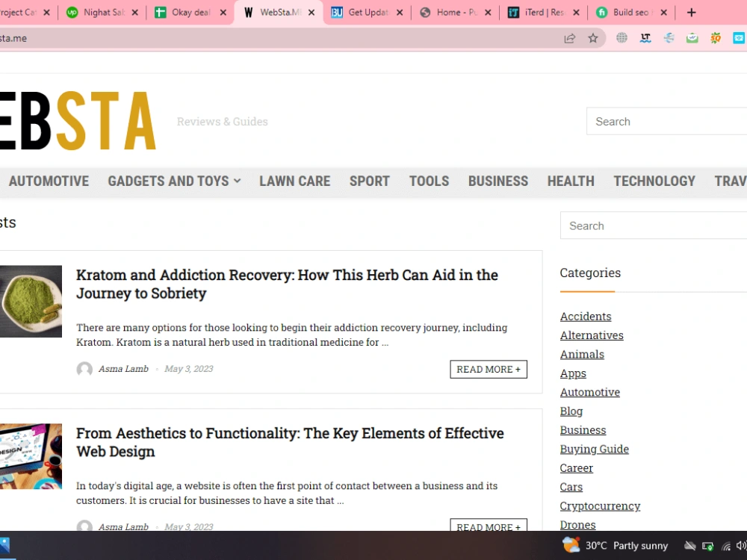Open the BUSINESS nav item

498,181
